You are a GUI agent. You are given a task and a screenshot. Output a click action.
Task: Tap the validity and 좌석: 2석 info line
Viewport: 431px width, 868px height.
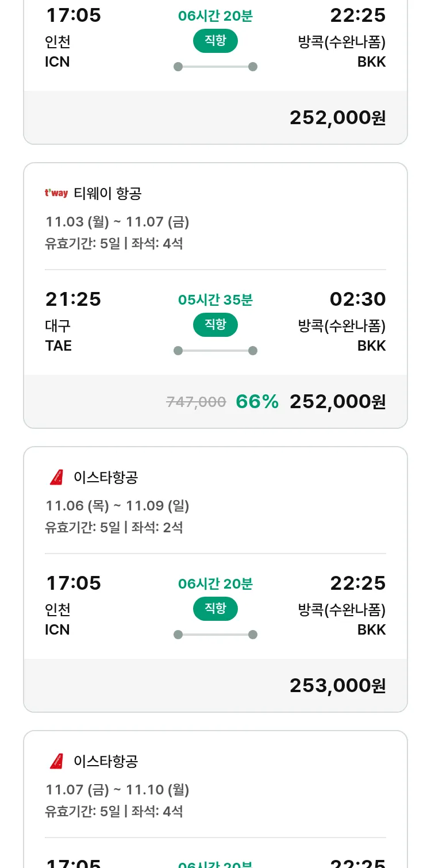(x=114, y=527)
